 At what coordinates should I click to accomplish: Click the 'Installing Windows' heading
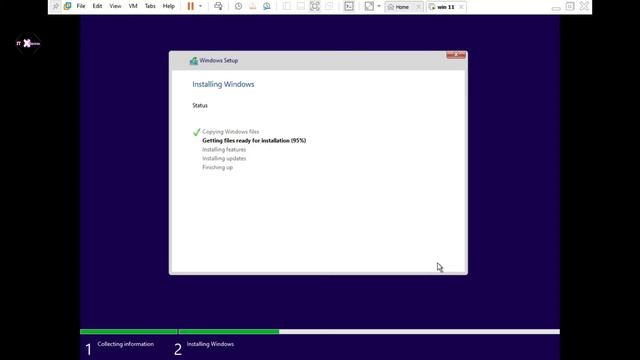223,84
